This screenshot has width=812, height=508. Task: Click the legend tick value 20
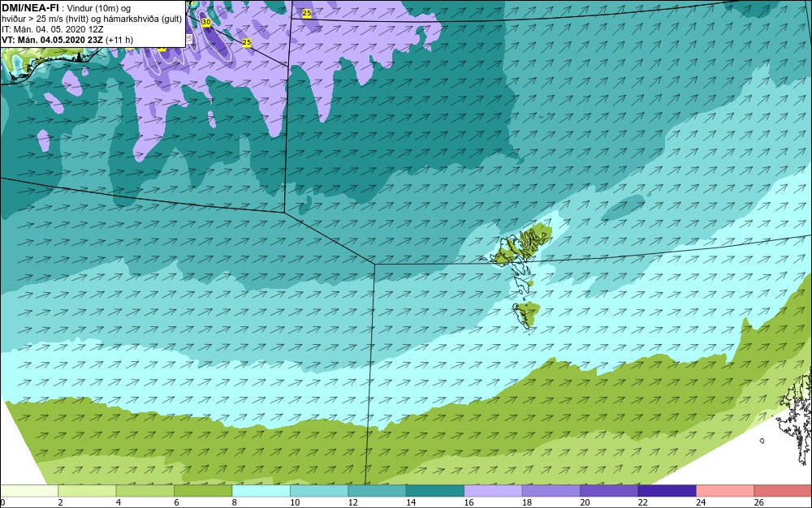[x=585, y=502]
